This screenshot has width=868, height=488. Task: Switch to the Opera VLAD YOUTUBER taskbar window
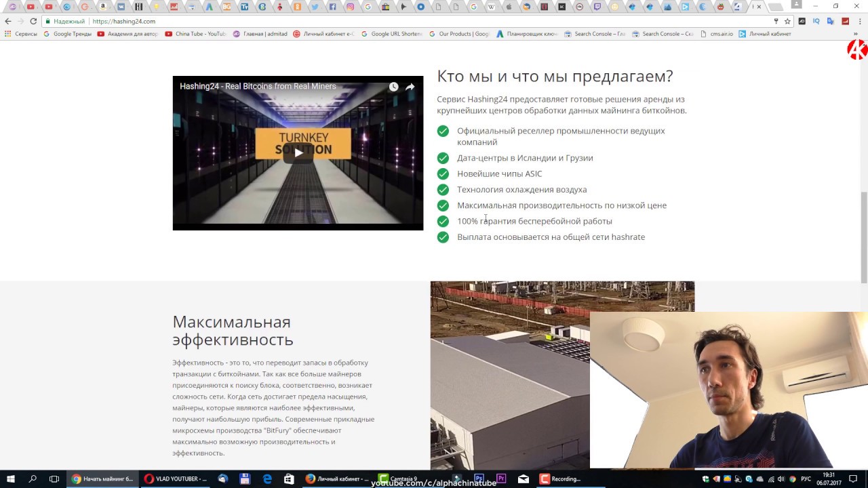click(176, 479)
